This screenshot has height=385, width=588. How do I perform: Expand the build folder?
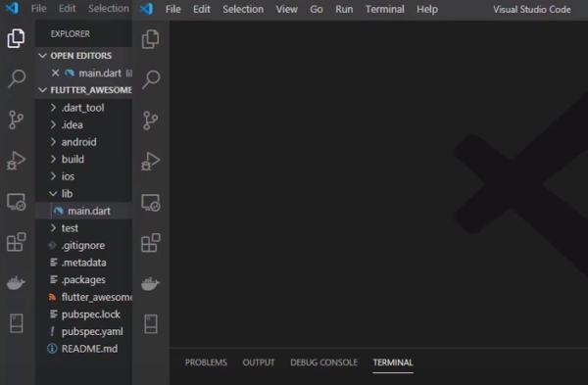[x=53, y=160]
